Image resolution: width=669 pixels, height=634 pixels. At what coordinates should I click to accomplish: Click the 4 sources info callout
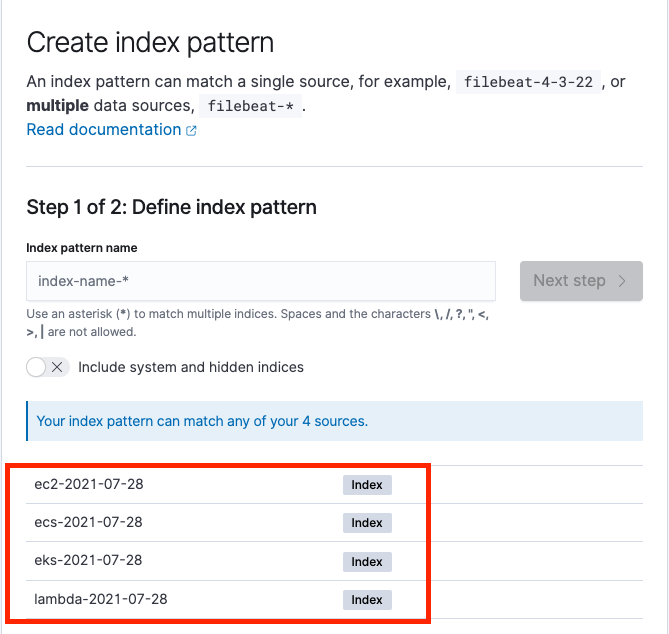pos(334,421)
